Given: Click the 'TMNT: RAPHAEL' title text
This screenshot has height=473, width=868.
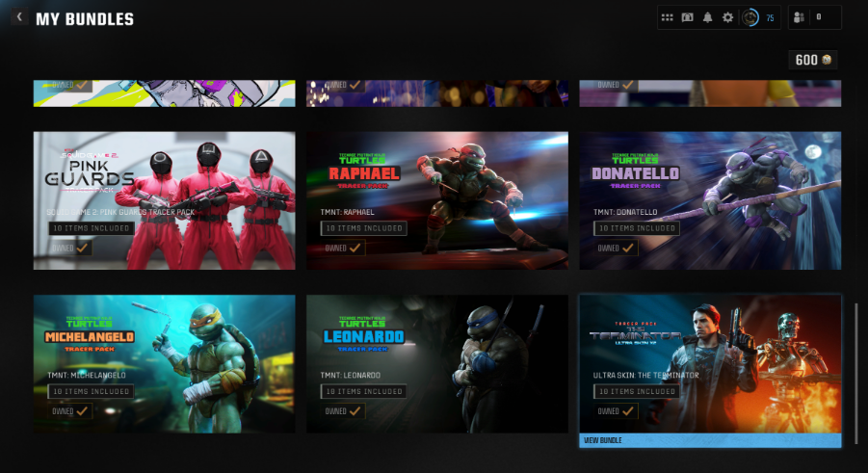Looking at the screenshot, I should click(347, 212).
